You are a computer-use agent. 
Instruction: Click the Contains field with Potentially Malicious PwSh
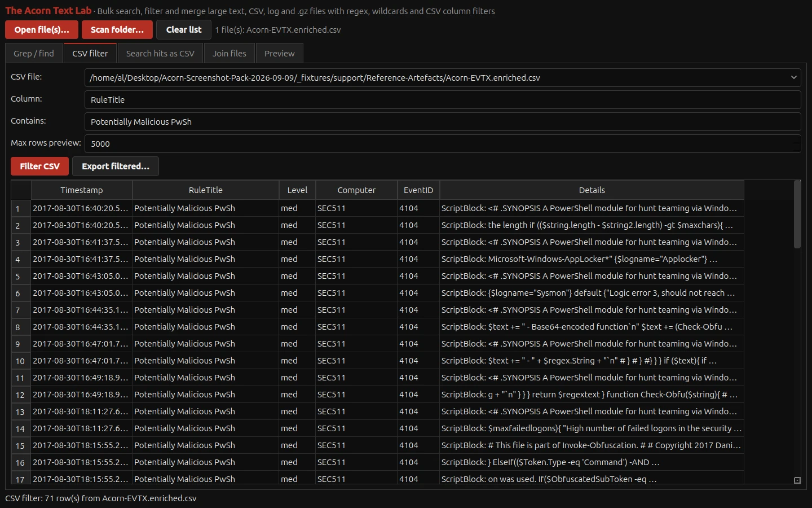point(443,122)
